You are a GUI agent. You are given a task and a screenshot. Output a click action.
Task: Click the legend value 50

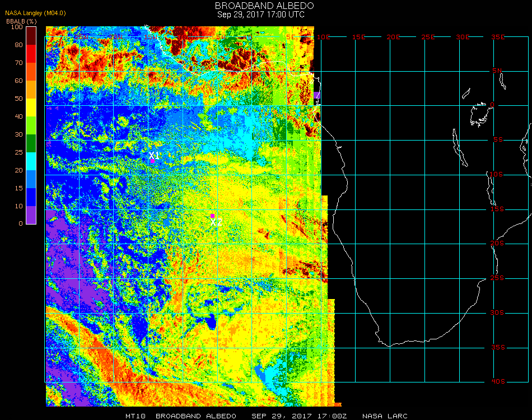(18, 99)
